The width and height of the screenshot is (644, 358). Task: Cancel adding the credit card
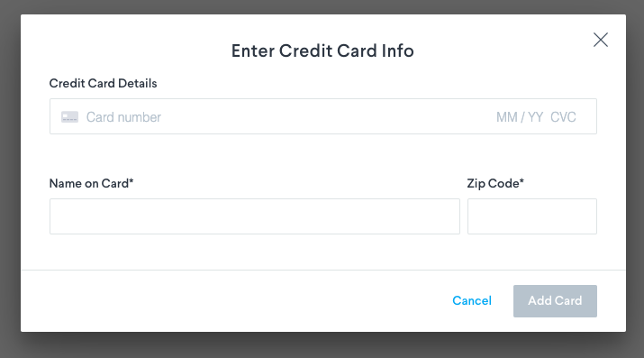click(x=472, y=301)
